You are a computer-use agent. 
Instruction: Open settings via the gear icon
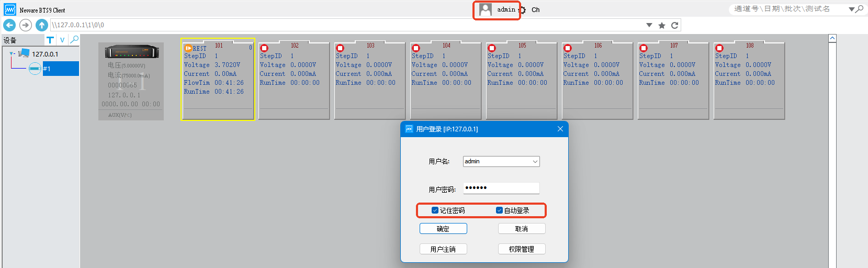(x=522, y=10)
